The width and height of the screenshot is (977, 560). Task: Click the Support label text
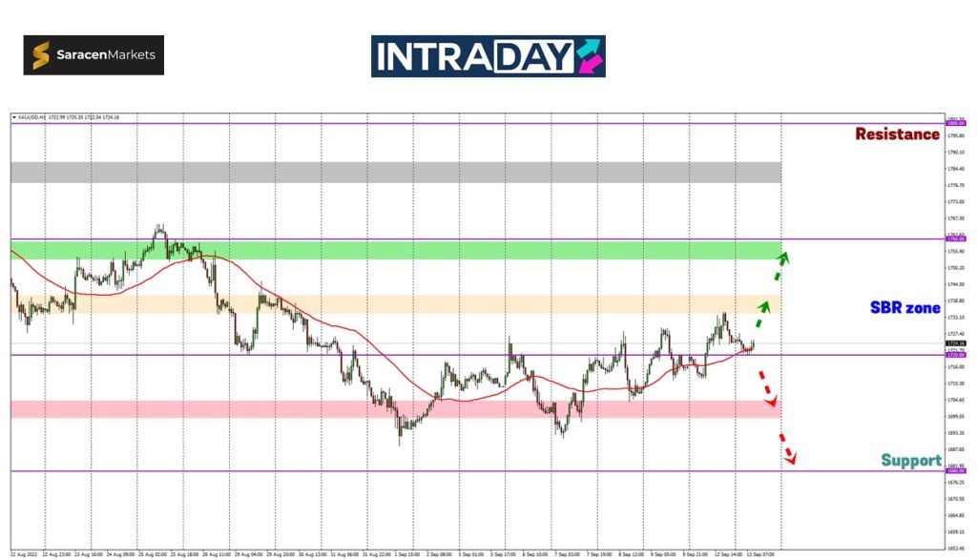point(910,461)
